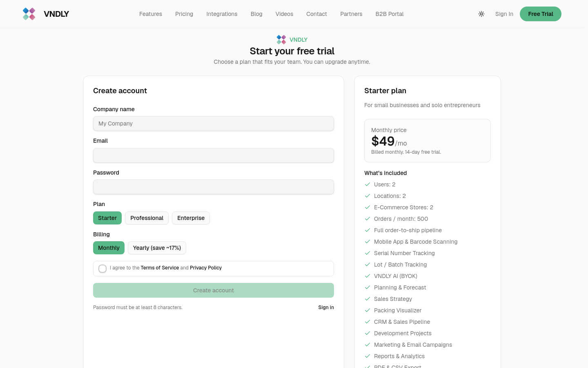This screenshot has width=588, height=368.
Task: Open the B2B Portal nav link
Action: tap(390, 14)
